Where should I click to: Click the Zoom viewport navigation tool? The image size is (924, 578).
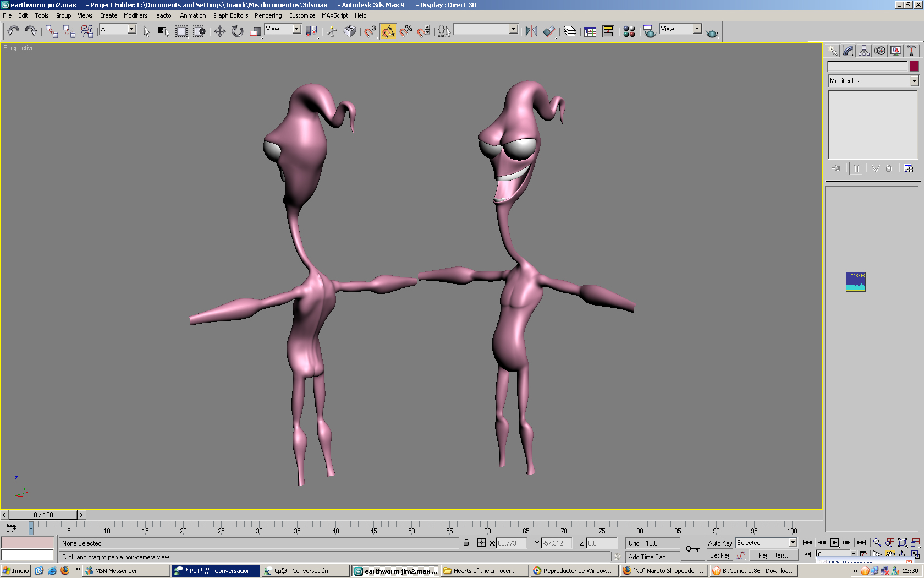(877, 543)
